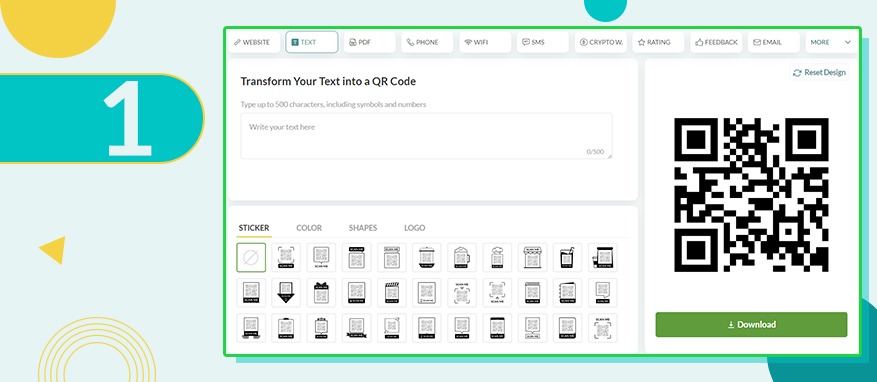Switch to the PDF QR type

(x=369, y=42)
